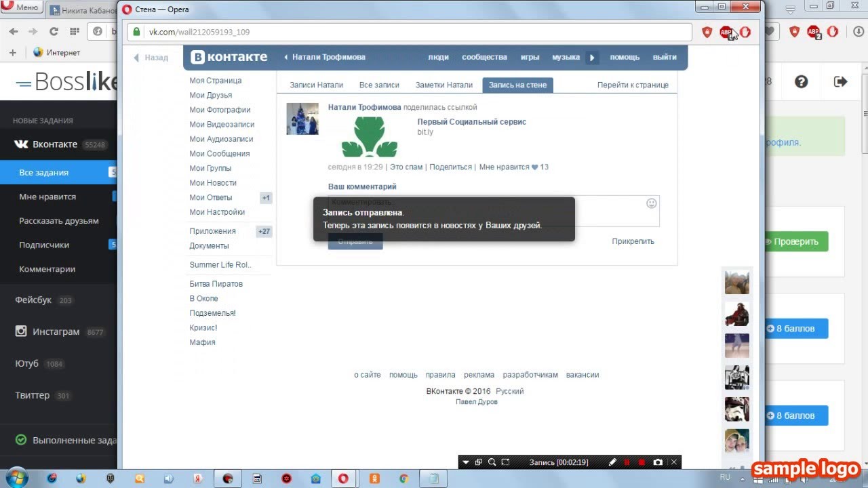The height and width of the screenshot is (488, 868).
Task: Like the post via heart icon
Action: 534,167
